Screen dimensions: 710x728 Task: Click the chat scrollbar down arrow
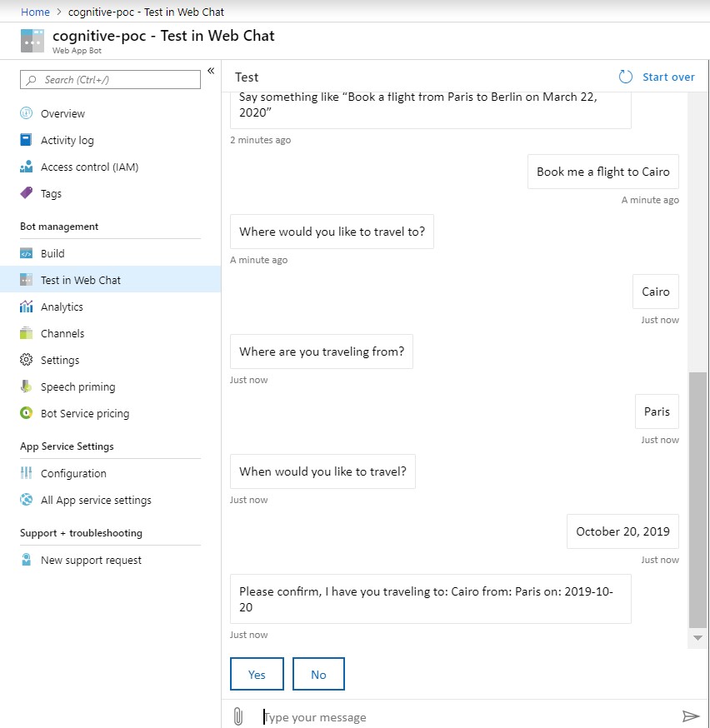pyautogui.click(x=697, y=637)
